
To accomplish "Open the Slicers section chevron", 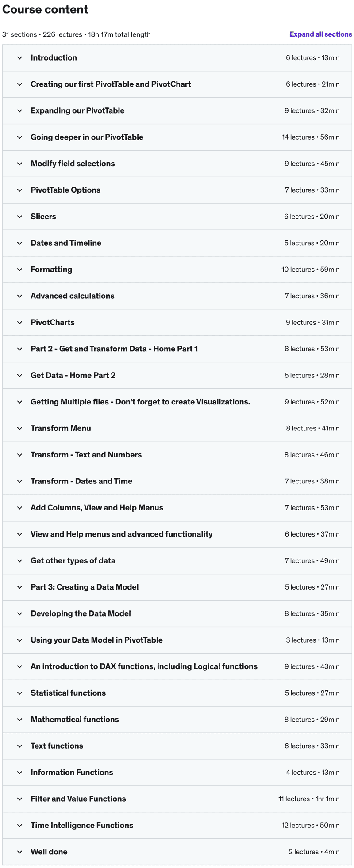I will point(19,217).
